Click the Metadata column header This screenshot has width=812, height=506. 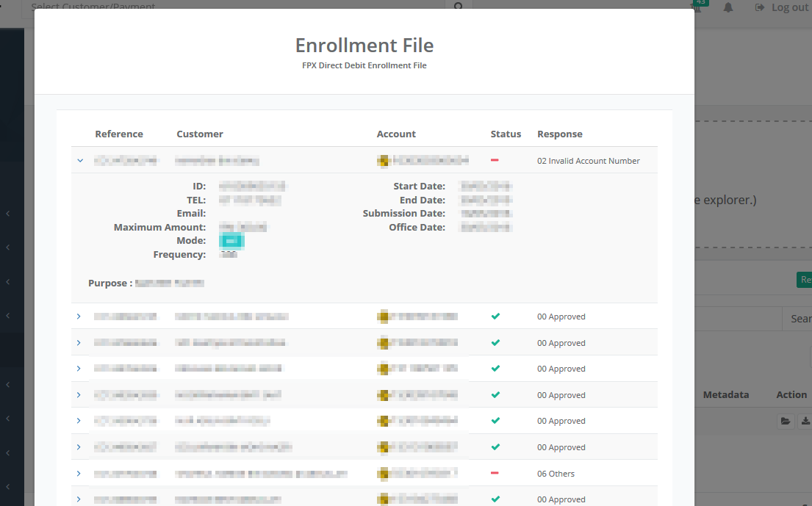[725, 395]
